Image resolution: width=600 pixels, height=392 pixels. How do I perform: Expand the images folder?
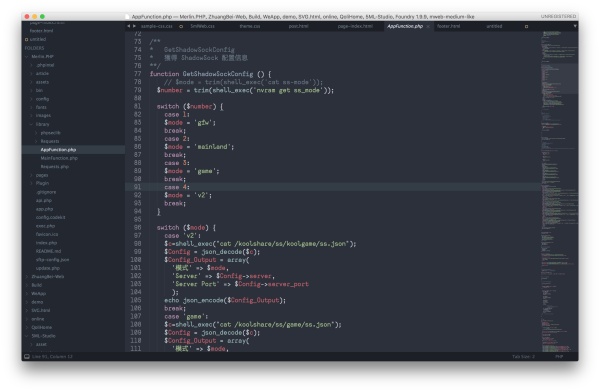(x=31, y=116)
